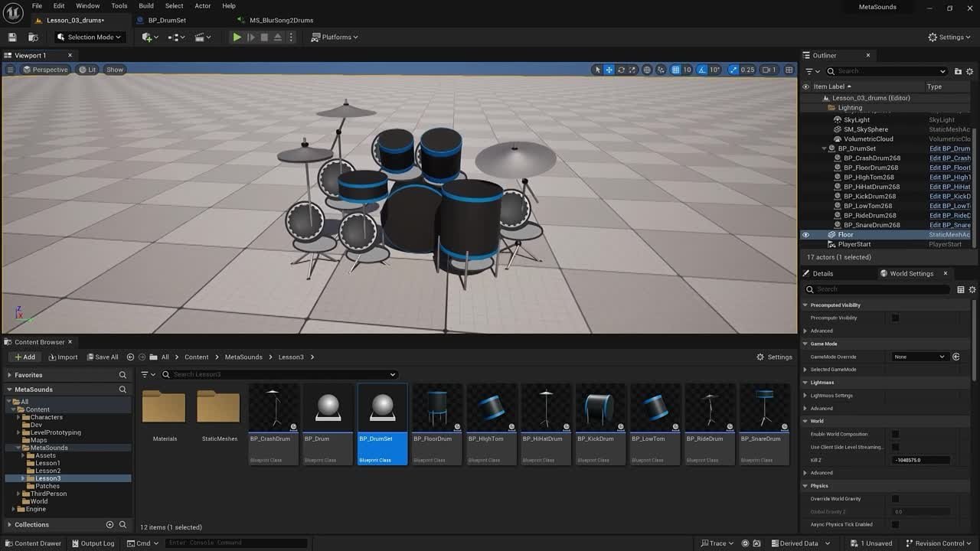Open play options three-dot menu
The height and width of the screenshot is (551, 980).
(x=291, y=37)
